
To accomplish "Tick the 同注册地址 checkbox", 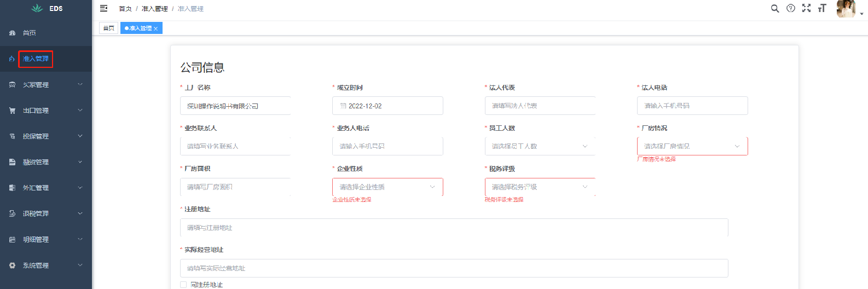I will 183,285.
